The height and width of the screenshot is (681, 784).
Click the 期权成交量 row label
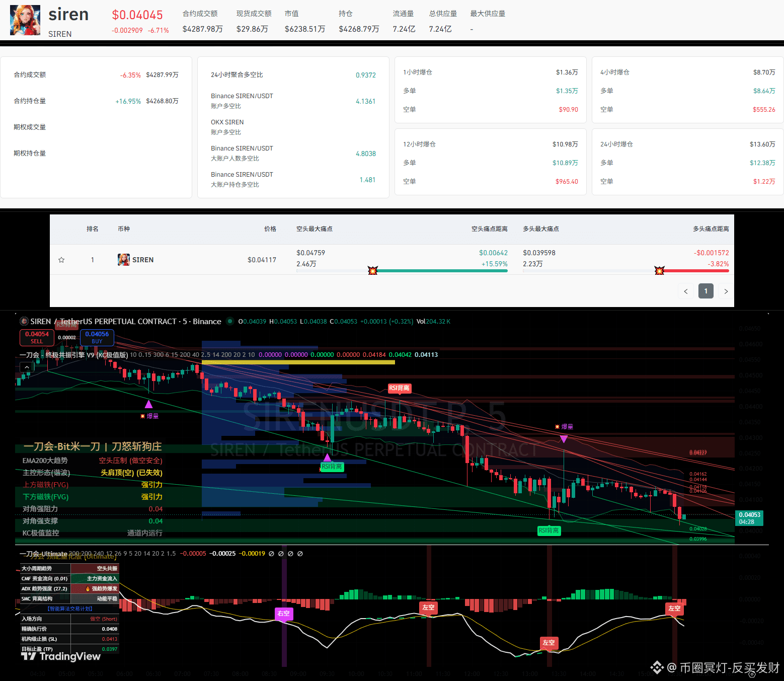[x=30, y=127]
